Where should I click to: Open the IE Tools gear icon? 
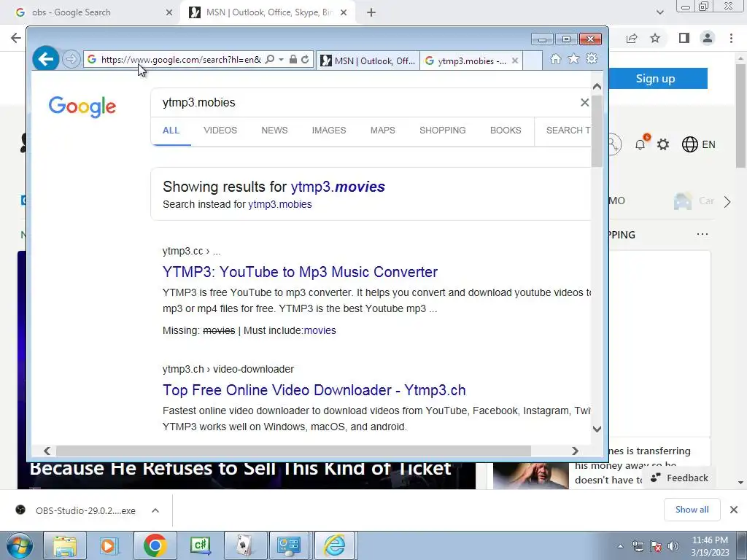click(x=592, y=59)
